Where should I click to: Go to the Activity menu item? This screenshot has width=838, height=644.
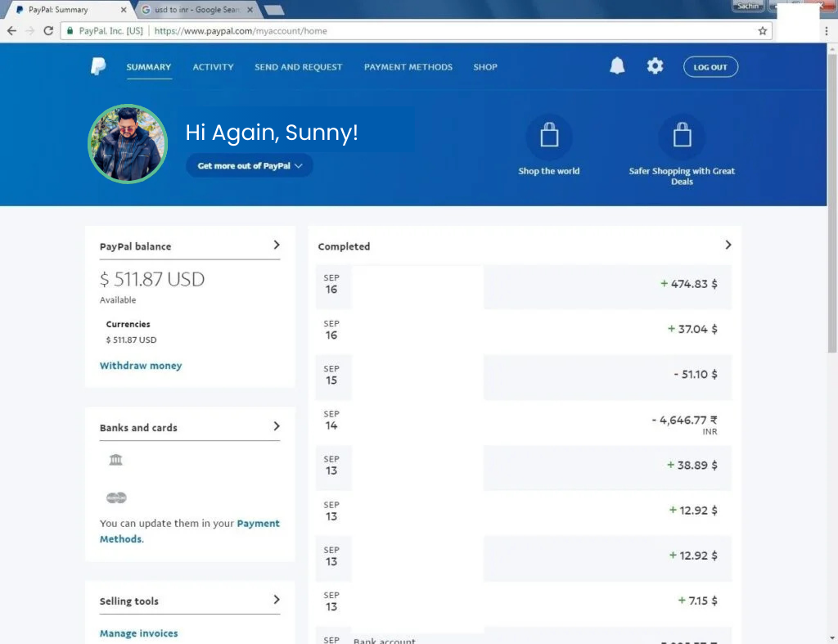213,67
